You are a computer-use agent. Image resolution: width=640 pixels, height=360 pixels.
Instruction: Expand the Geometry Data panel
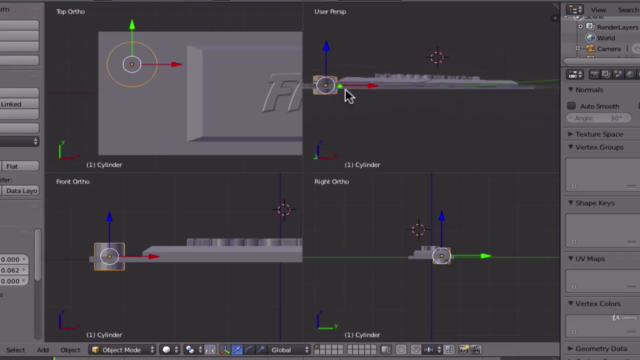pos(571,349)
